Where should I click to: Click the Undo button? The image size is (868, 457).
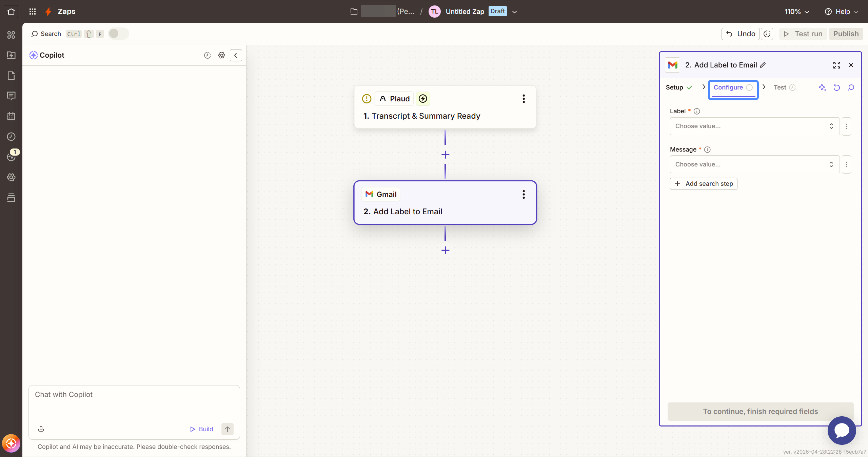click(x=741, y=34)
